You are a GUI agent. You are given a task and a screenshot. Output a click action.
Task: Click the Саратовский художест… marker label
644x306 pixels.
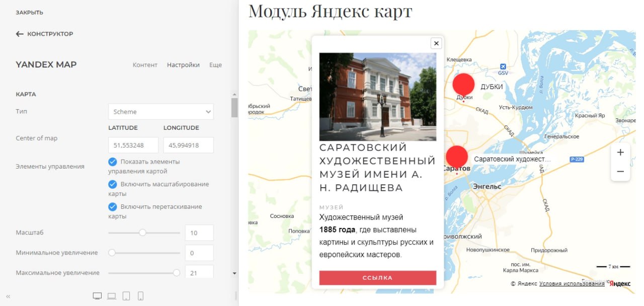(x=512, y=159)
